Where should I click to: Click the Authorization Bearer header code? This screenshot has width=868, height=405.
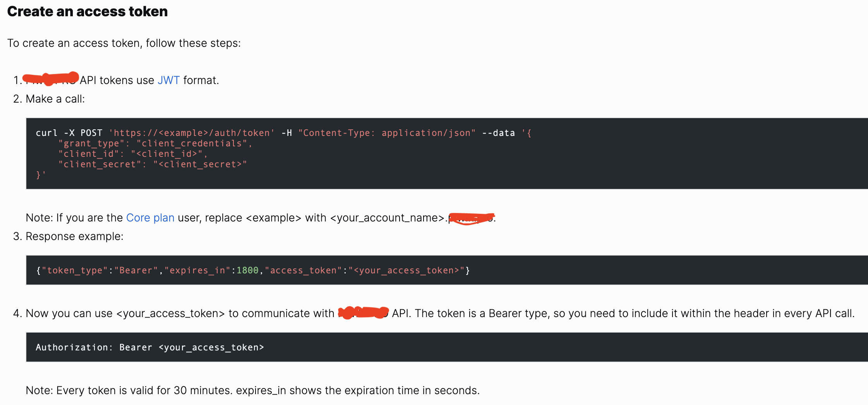pyautogui.click(x=150, y=347)
